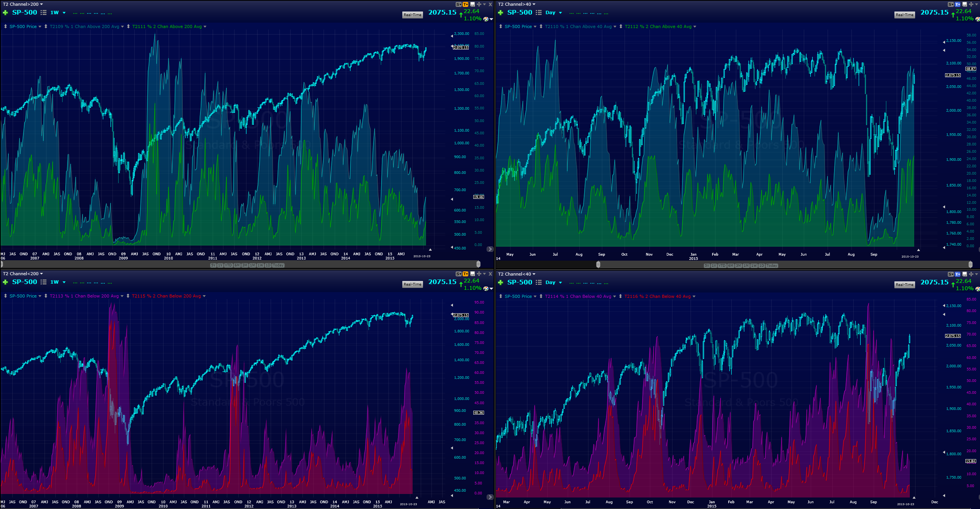This screenshot has height=509, width=980.
Task: Click the save disk icon in T2 Channel>40 window
Action: click(965, 5)
